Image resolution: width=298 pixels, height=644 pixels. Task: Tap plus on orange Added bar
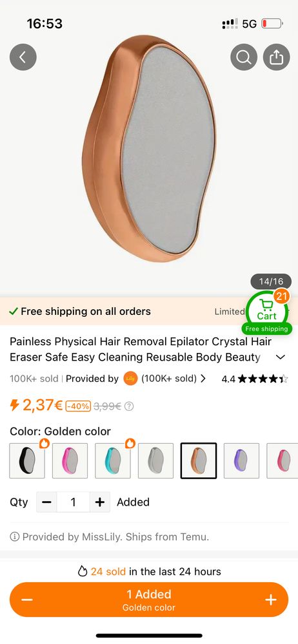270,600
